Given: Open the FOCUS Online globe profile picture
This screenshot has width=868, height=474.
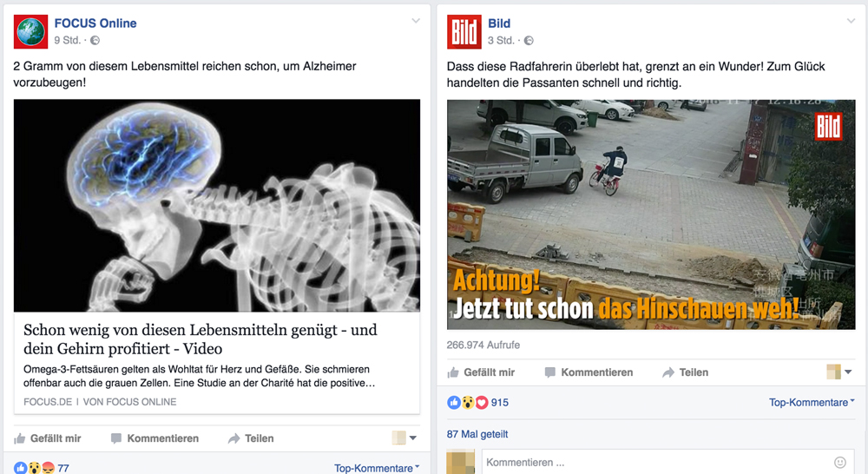Looking at the screenshot, I should pyautogui.click(x=30, y=31).
